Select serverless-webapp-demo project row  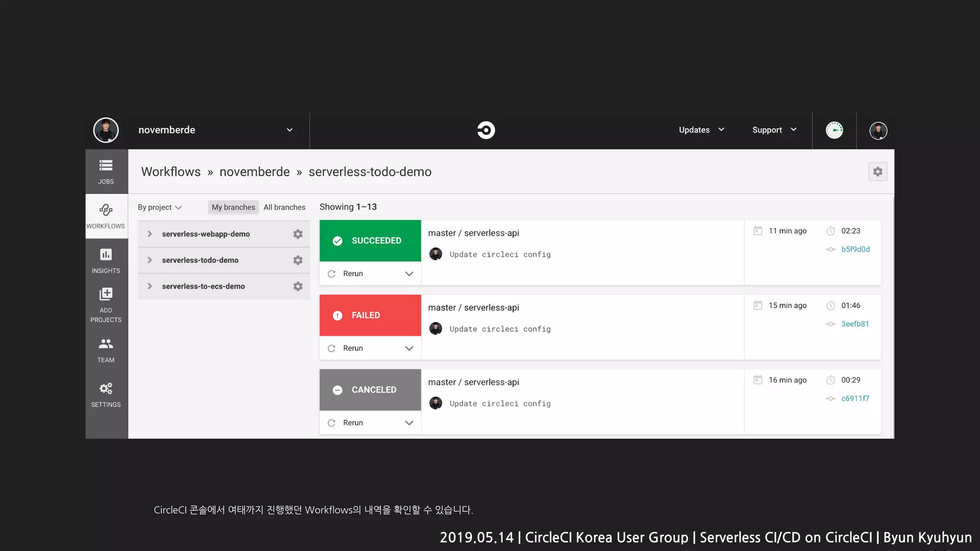point(223,234)
